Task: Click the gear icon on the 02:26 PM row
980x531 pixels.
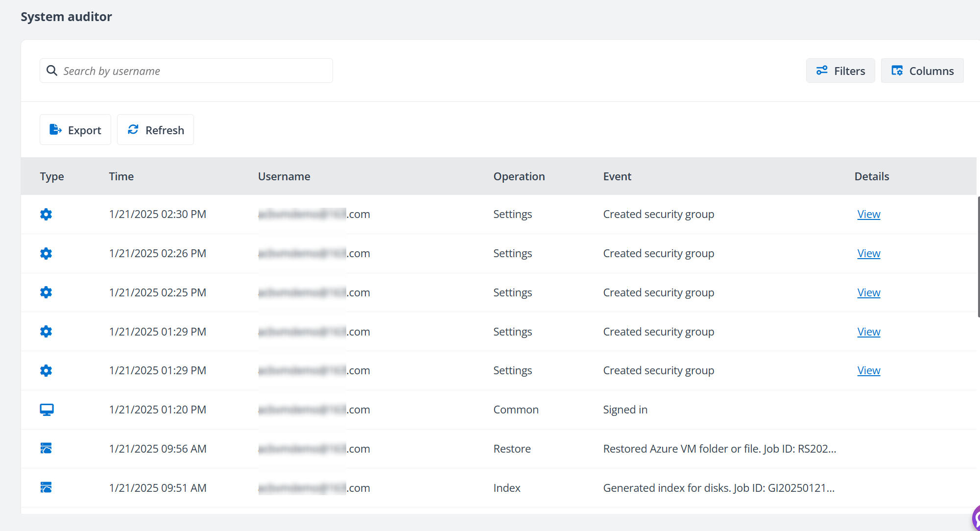Action: click(46, 254)
